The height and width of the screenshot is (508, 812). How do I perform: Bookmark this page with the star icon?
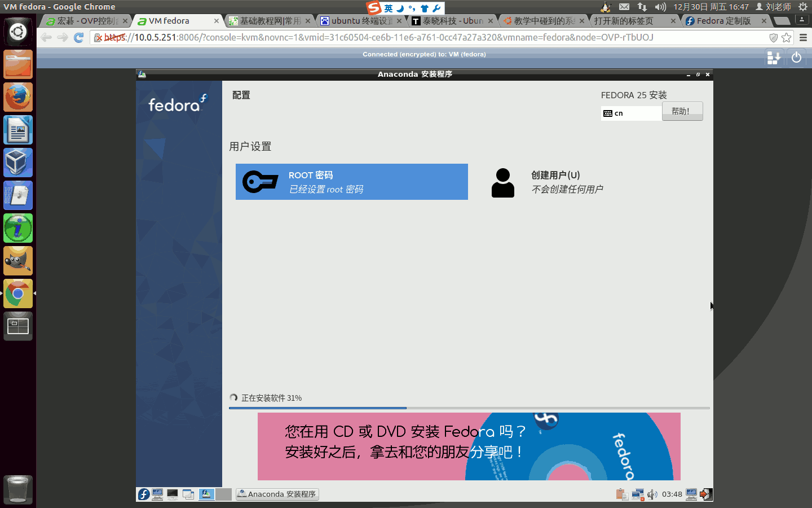click(x=787, y=38)
